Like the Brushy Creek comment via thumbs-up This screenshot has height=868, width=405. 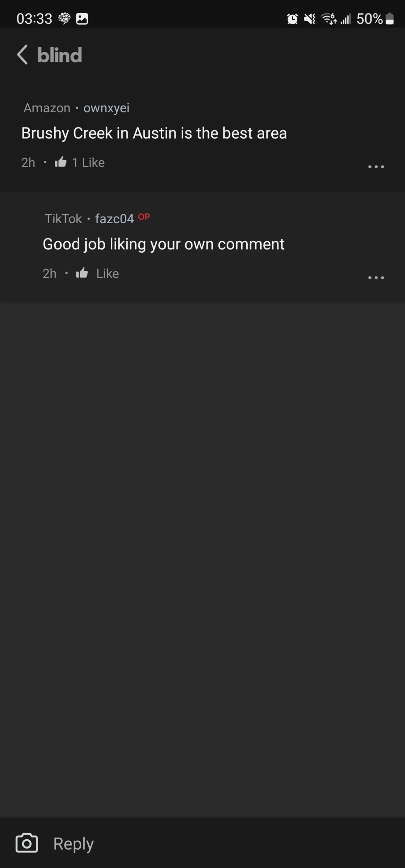click(61, 162)
